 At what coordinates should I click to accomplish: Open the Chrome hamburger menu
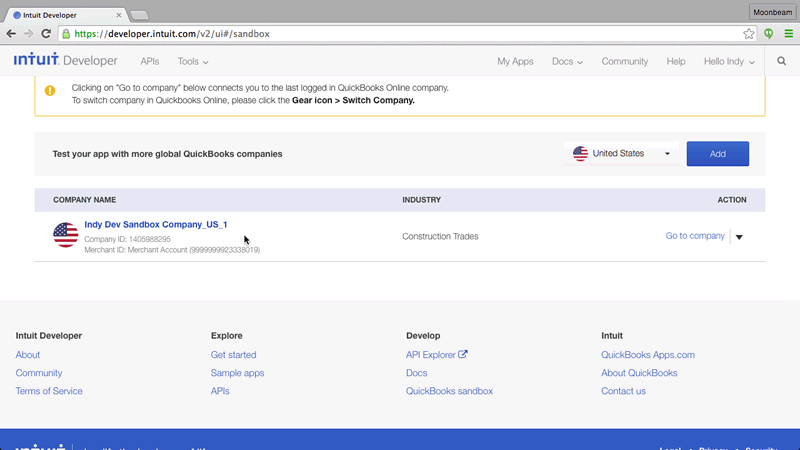click(789, 34)
